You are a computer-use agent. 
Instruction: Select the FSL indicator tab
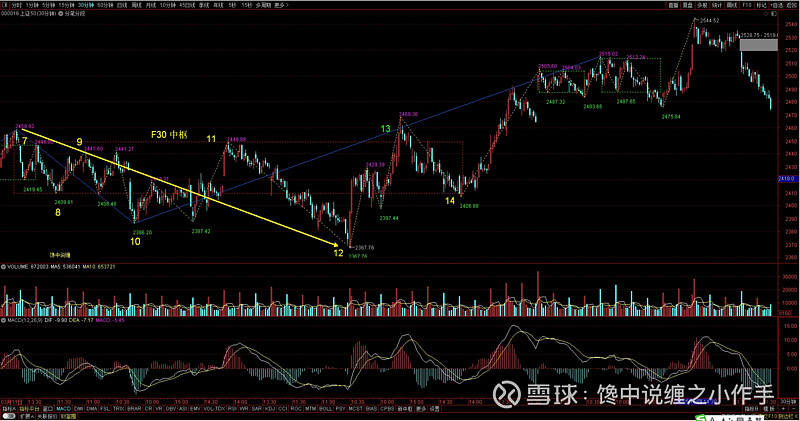point(105,409)
